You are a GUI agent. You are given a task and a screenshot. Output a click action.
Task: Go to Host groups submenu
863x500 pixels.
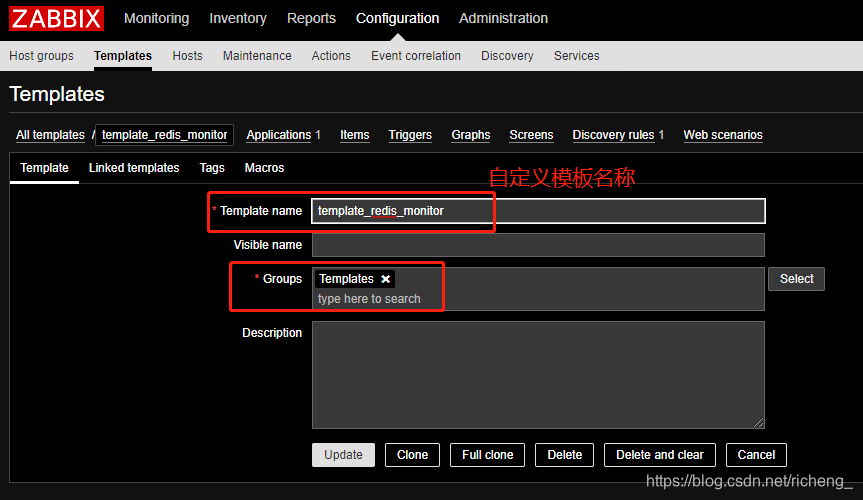click(41, 56)
